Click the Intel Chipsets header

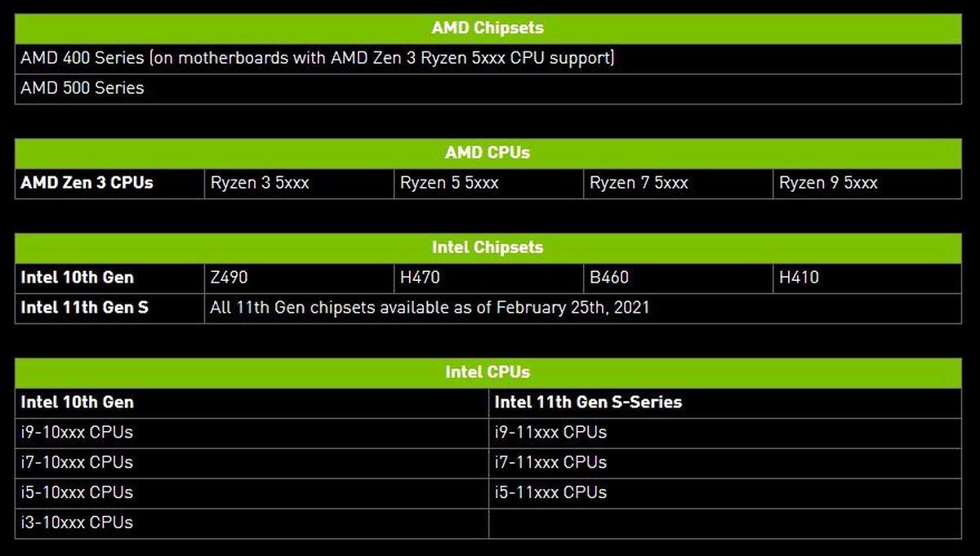coord(488,247)
